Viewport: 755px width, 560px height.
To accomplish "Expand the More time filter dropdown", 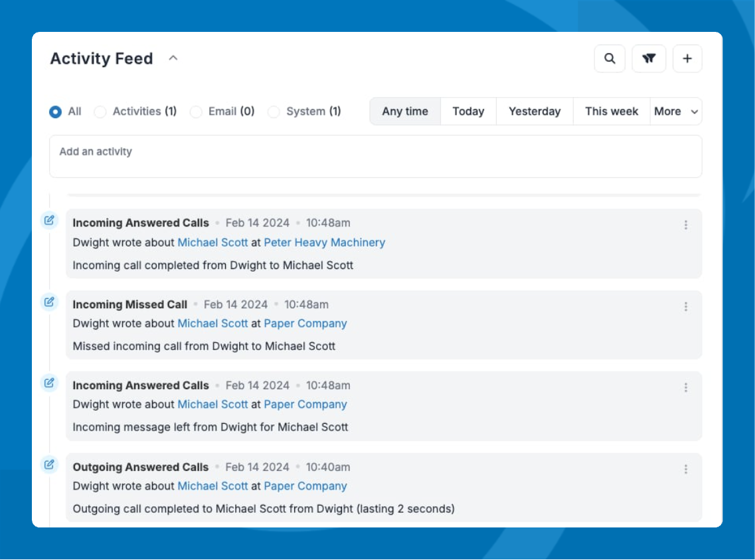I will pyautogui.click(x=676, y=112).
